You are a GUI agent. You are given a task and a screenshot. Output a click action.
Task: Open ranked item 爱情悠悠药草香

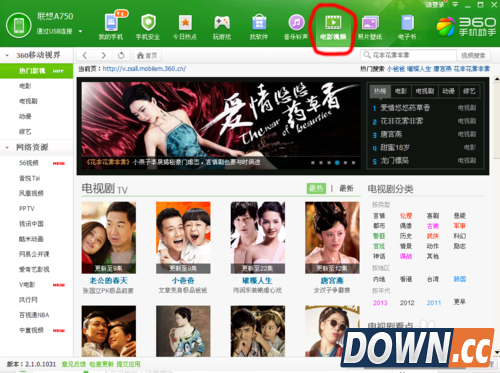[x=405, y=108]
